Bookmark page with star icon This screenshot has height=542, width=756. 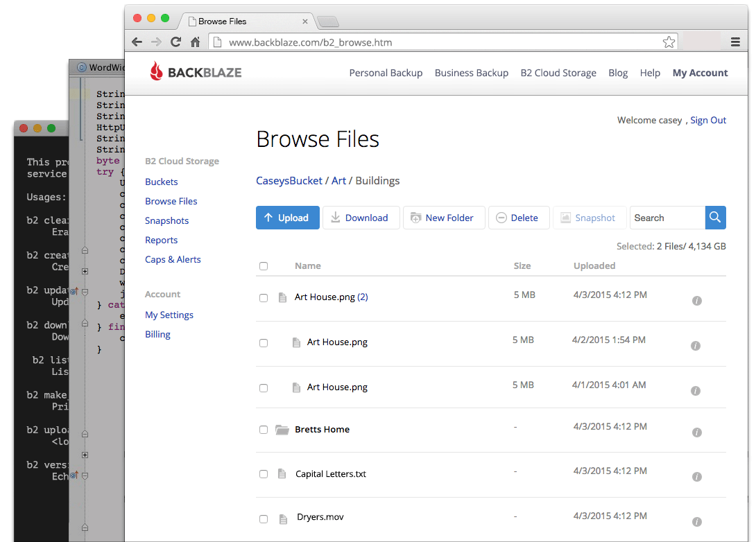pos(669,42)
